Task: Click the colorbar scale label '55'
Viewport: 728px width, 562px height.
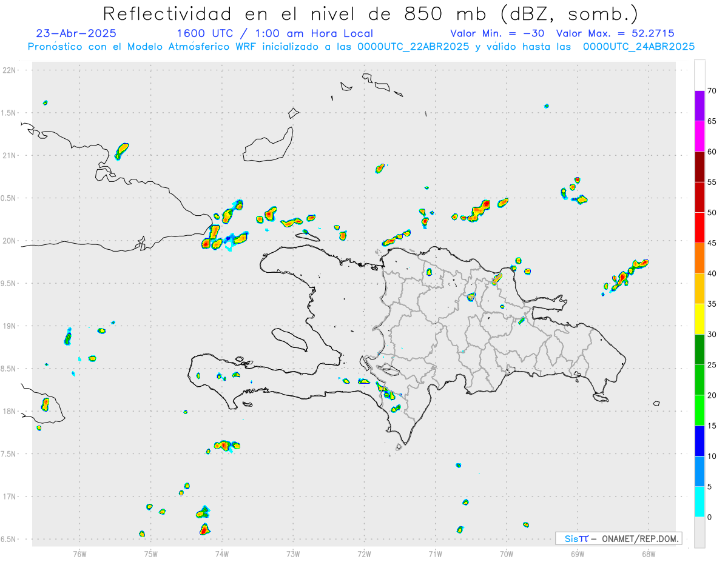Action: (x=712, y=182)
